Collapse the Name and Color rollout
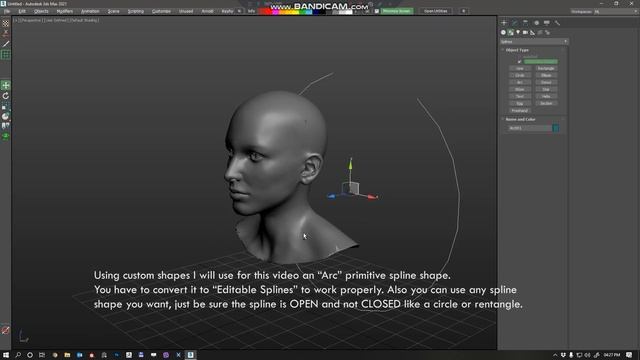 click(520, 120)
